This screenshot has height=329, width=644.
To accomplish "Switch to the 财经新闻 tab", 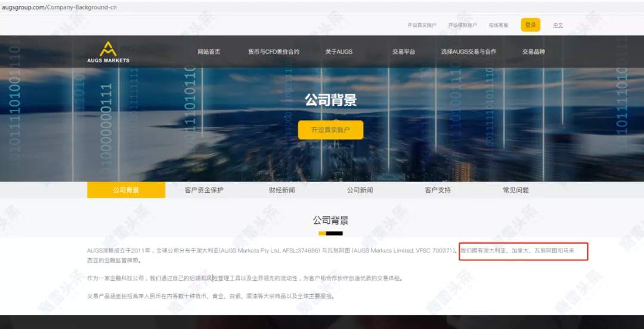I will tap(282, 190).
